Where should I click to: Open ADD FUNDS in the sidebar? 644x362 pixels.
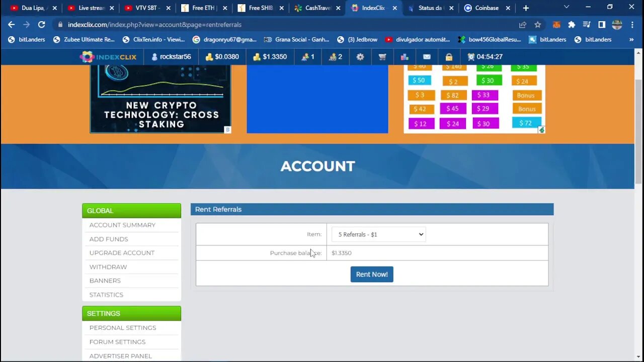click(x=109, y=239)
